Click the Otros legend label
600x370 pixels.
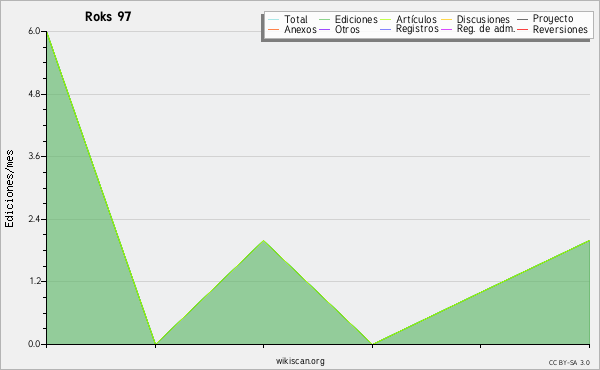coord(347,29)
